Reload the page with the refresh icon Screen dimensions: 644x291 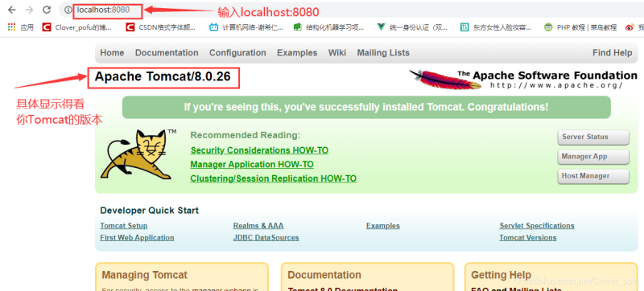click(x=47, y=10)
